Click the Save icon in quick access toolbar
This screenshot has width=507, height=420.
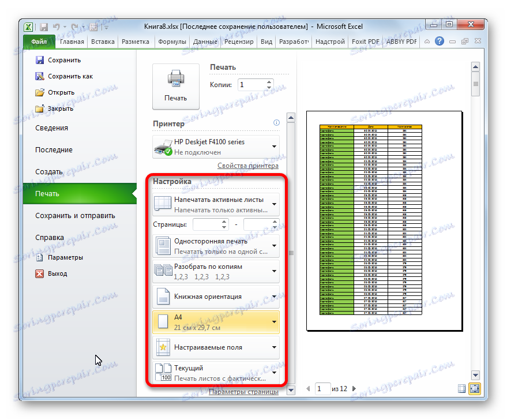43,27
